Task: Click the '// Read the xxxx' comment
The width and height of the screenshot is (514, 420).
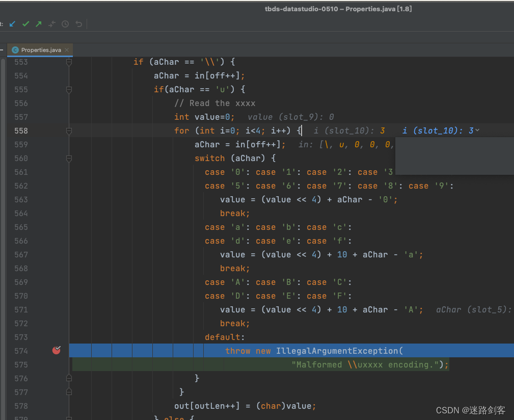Action: point(214,103)
